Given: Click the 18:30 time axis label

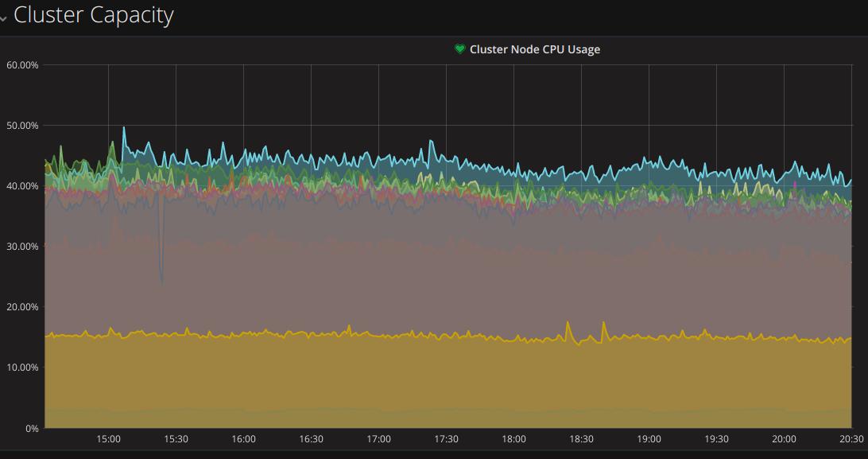Looking at the screenshot, I should [x=581, y=439].
